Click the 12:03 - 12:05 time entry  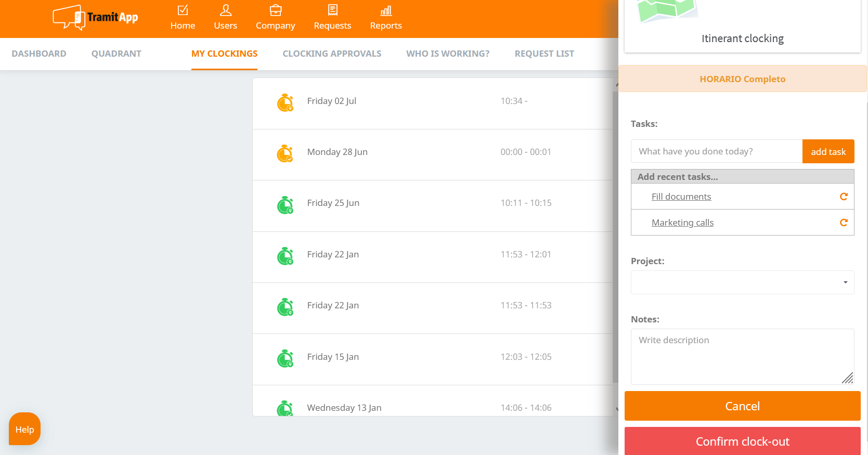pos(526,357)
